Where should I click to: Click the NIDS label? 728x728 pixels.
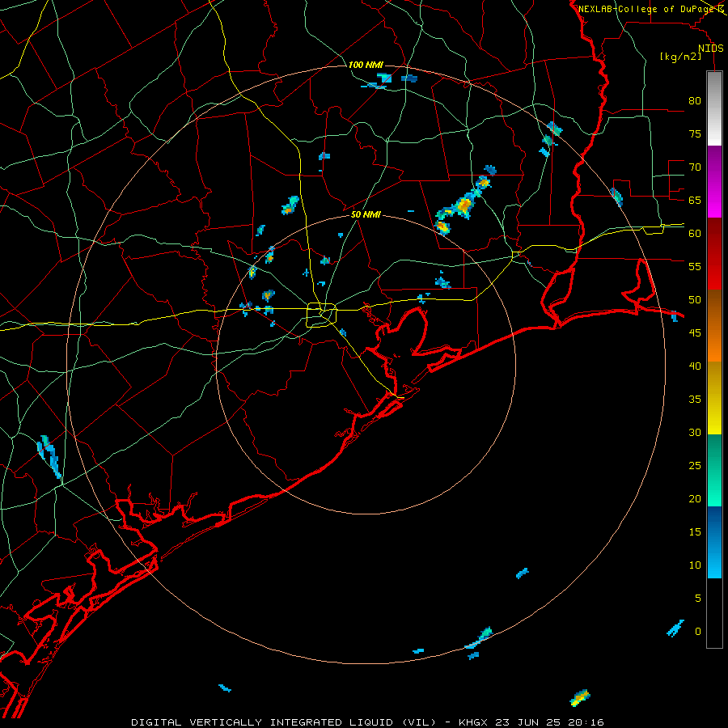[x=711, y=49]
